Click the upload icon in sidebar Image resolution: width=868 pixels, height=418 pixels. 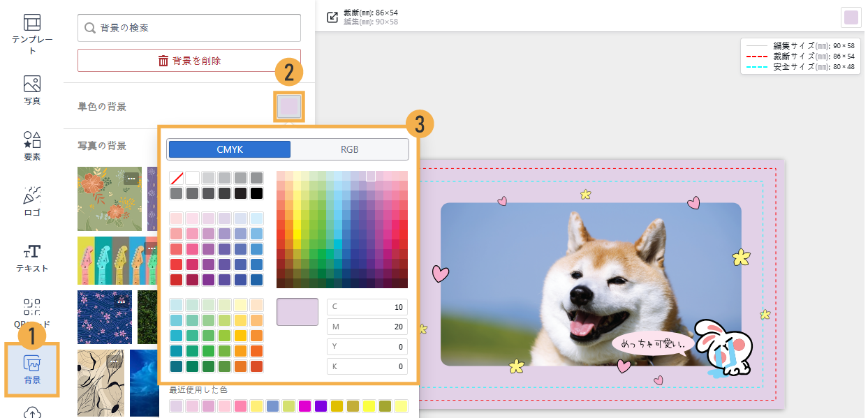[32, 412]
